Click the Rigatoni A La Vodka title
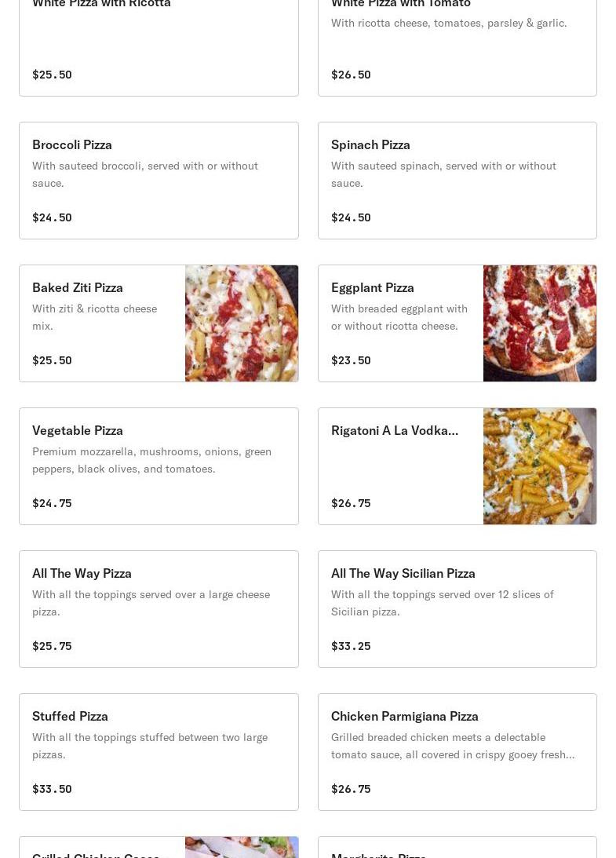This screenshot has width=616, height=858. [x=395, y=430]
